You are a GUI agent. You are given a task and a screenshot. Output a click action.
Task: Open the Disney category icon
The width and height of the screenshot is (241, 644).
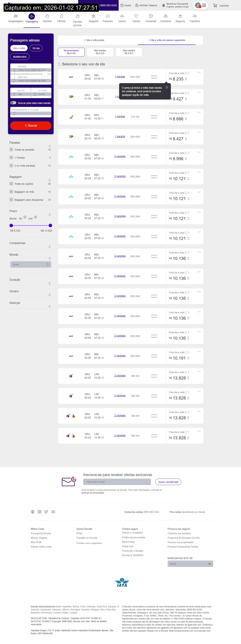[136, 16]
